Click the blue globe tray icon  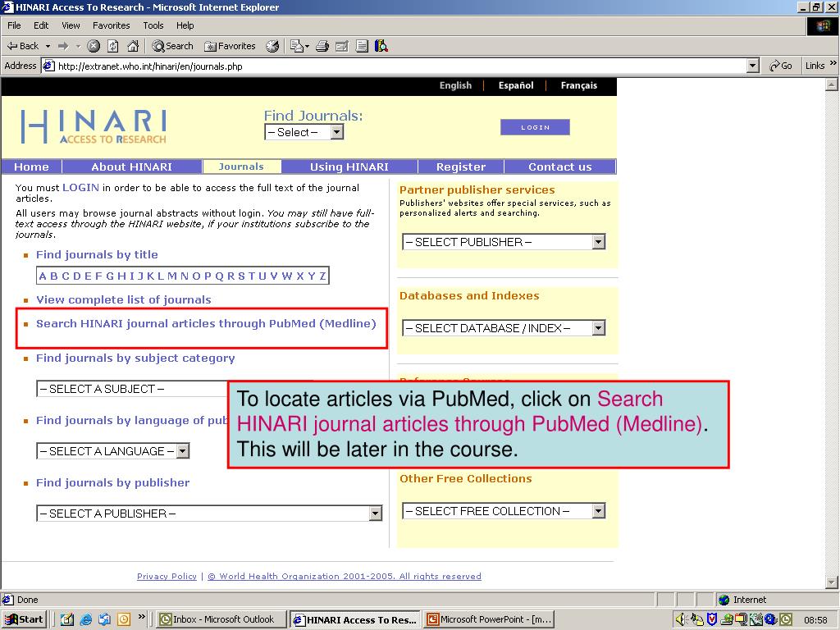coord(771,620)
